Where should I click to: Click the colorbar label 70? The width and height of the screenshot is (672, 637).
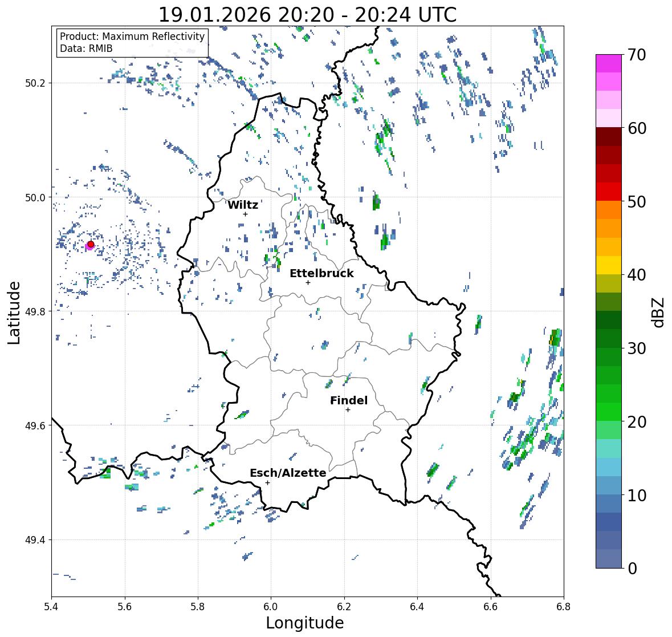point(637,55)
